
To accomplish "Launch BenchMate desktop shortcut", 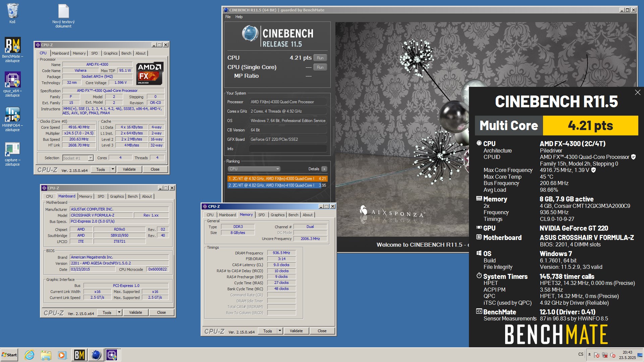I will click(12, 50).
